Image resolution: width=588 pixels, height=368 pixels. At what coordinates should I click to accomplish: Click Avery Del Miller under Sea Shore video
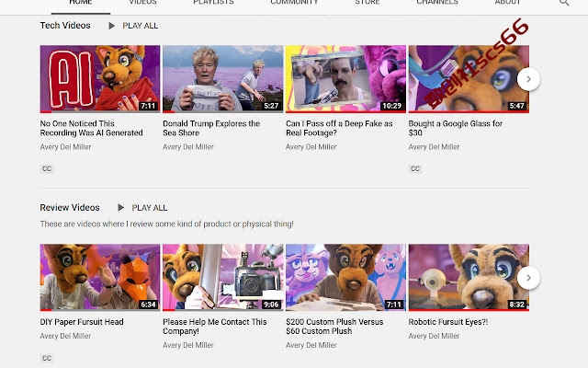(x=188, y=147)
